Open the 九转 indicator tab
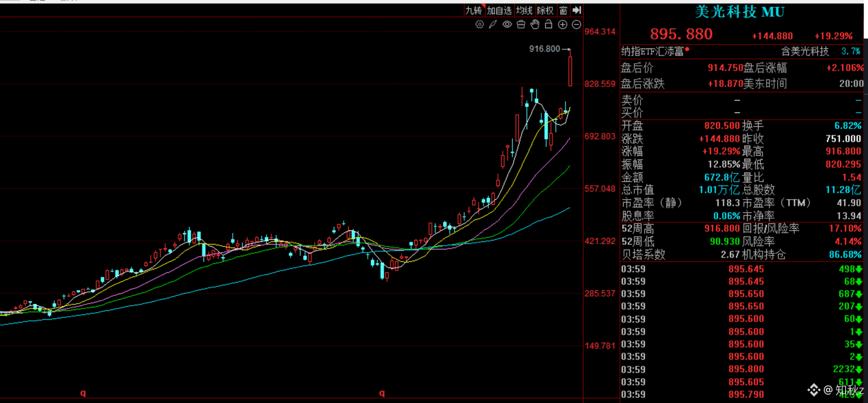 coord(474,10)
